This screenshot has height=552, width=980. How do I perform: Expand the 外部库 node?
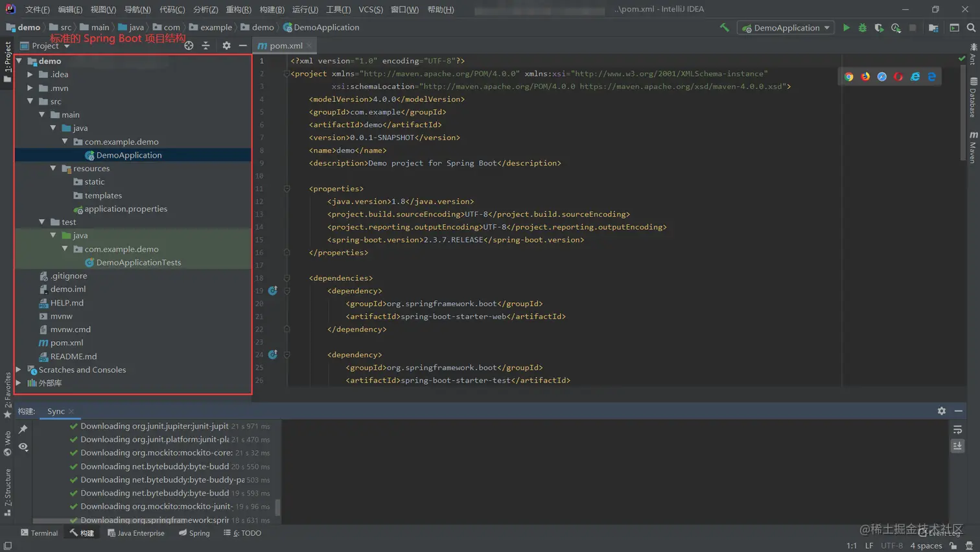18,383
